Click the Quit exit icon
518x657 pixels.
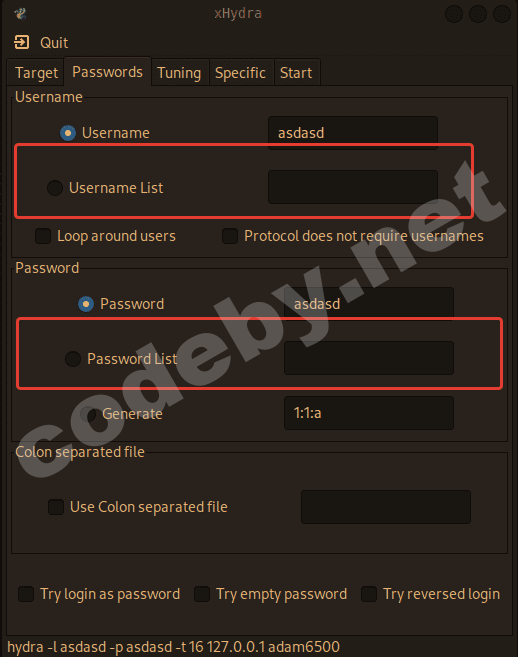click(x=21, y=42)
